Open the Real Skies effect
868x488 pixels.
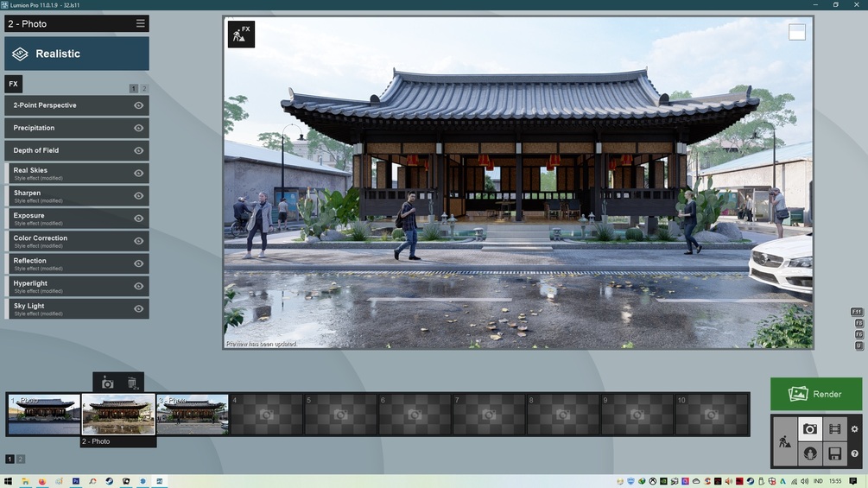(77, 174)
